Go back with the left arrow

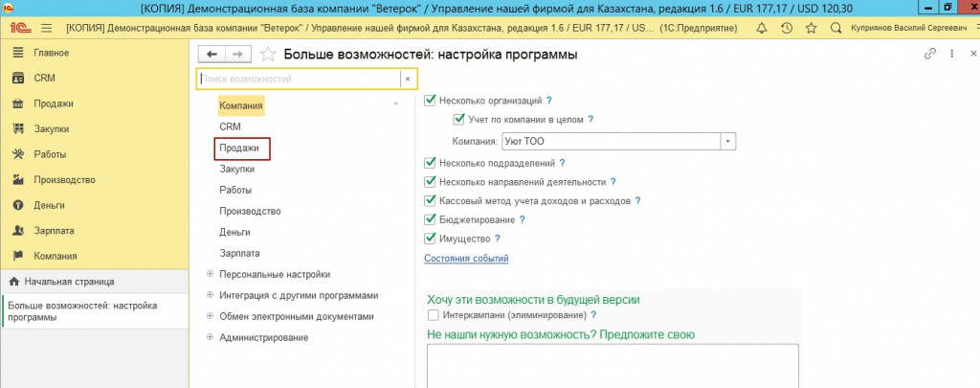click(x=212, y=55)
